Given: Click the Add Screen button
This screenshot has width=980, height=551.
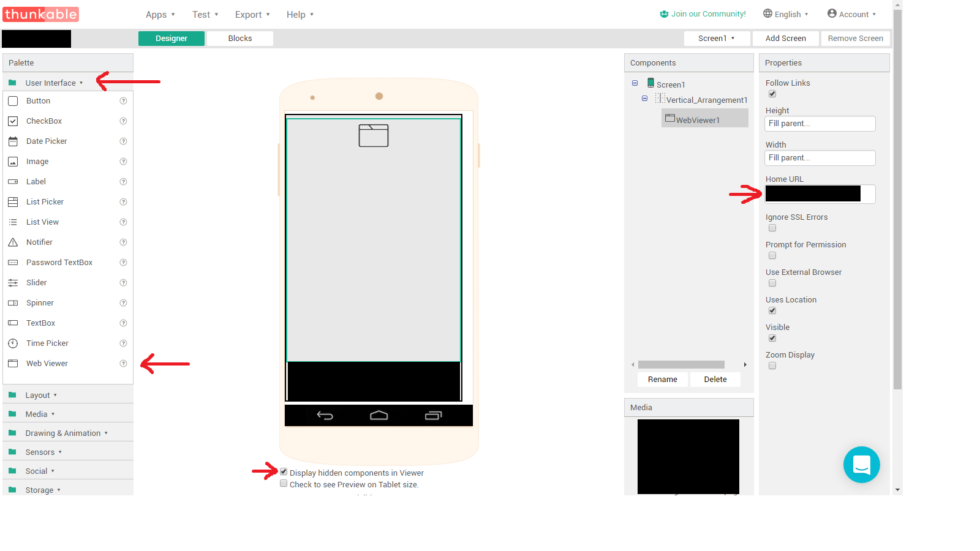Looking at the screenshot, I should tap(786, 39).
